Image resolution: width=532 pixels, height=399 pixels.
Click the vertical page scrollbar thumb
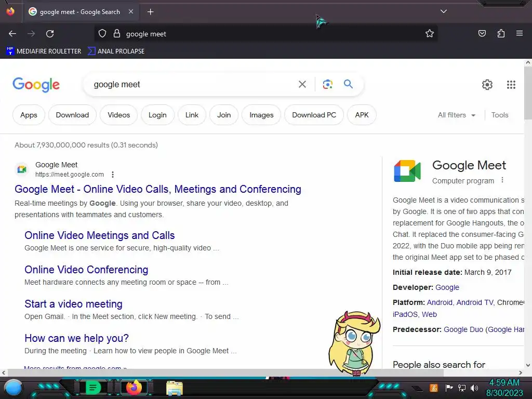tap(528, 92)
